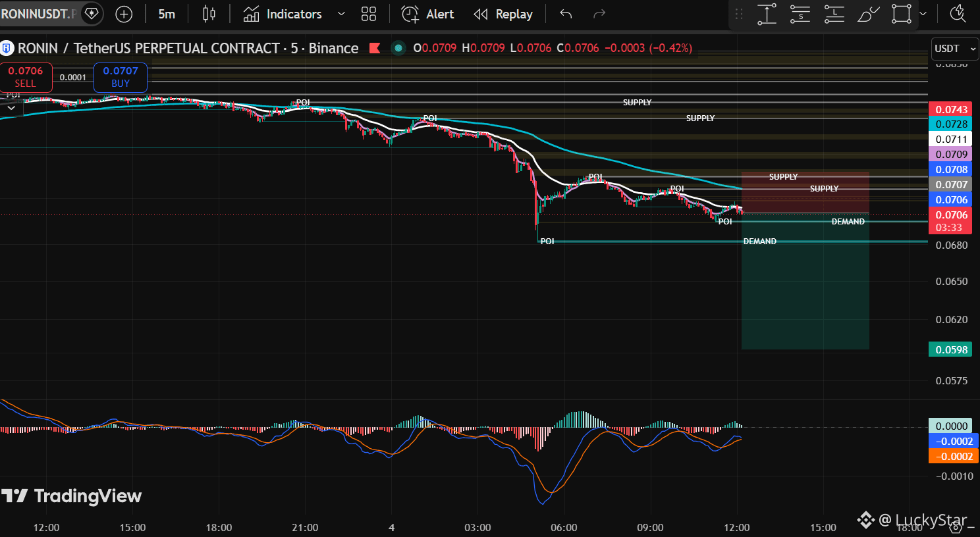Click the −0.0010 indicator scale tick
980x537 pixels.
pos(954,476)
